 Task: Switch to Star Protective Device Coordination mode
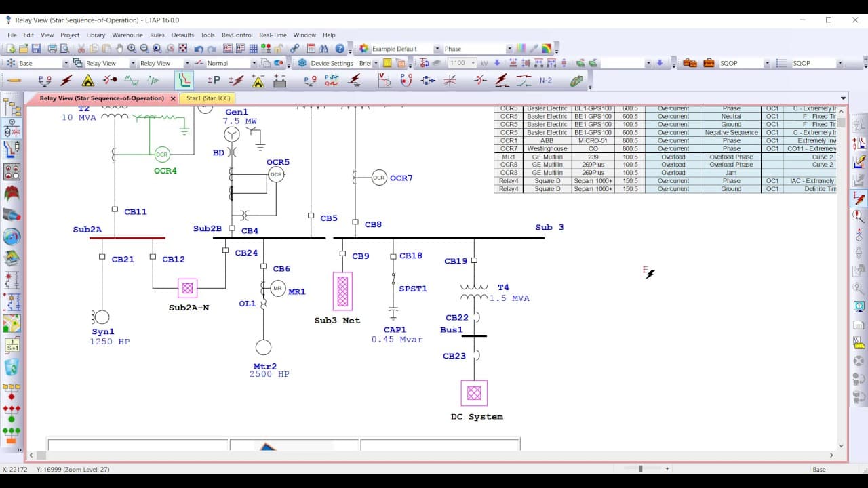click(x=184, y=81)
